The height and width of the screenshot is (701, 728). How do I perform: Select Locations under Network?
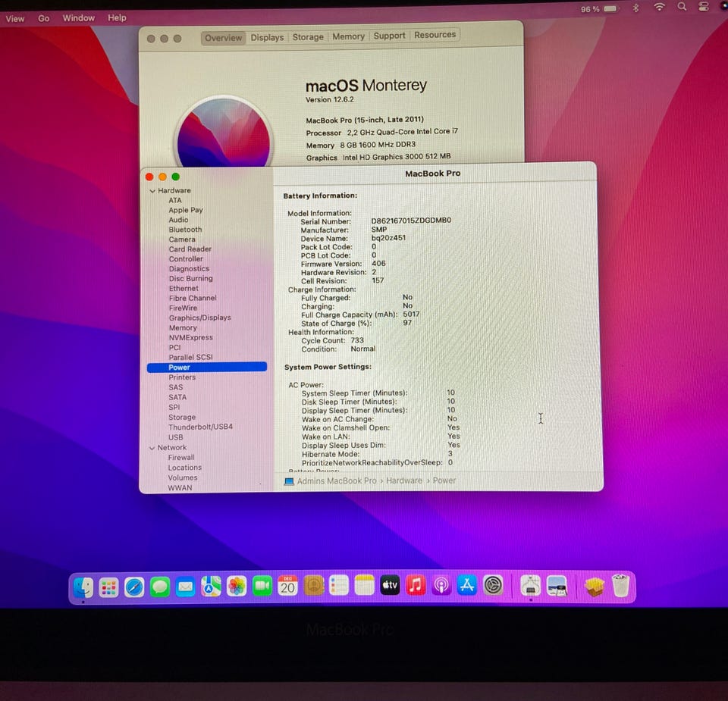tap(185, 468)
